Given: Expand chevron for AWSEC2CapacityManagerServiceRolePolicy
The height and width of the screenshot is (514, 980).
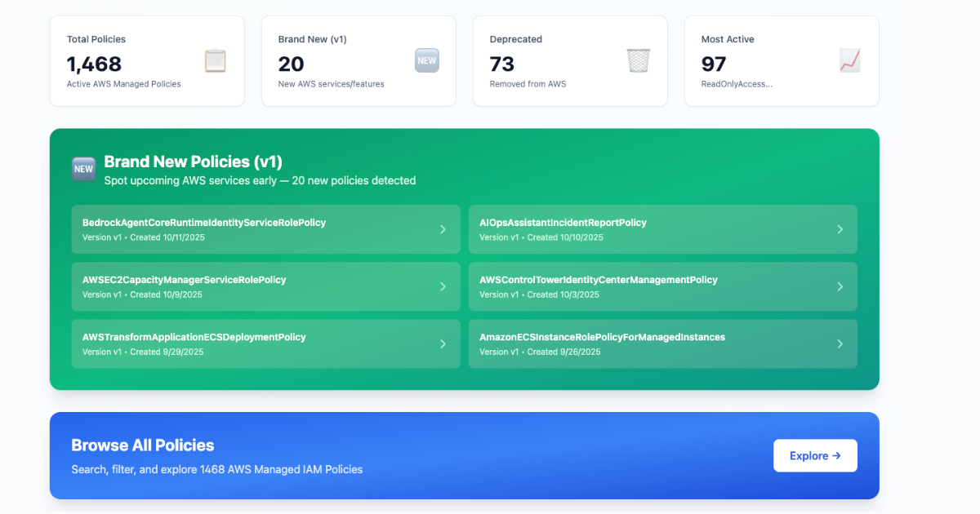Looking at the screenshot, I should tap(443, 286).
